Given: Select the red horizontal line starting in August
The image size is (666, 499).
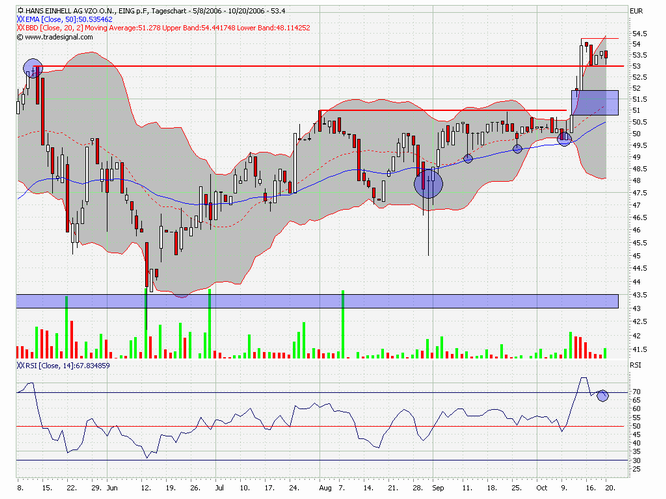Looking at the screenshot, I should click(x=440, y=110).
